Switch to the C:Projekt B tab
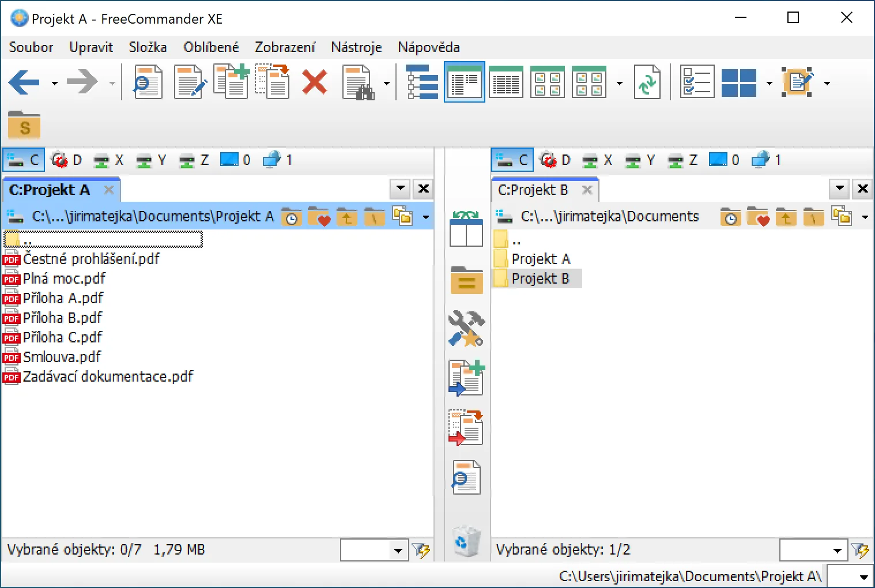This screenshot has height=588, width=875. tap(533, 190)
